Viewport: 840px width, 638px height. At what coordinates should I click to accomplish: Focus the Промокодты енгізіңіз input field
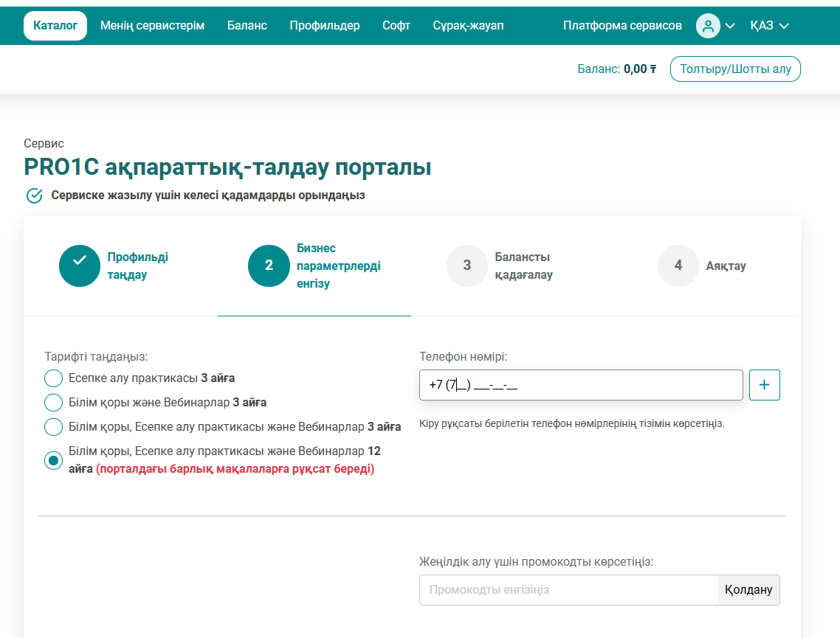(568, 590)
